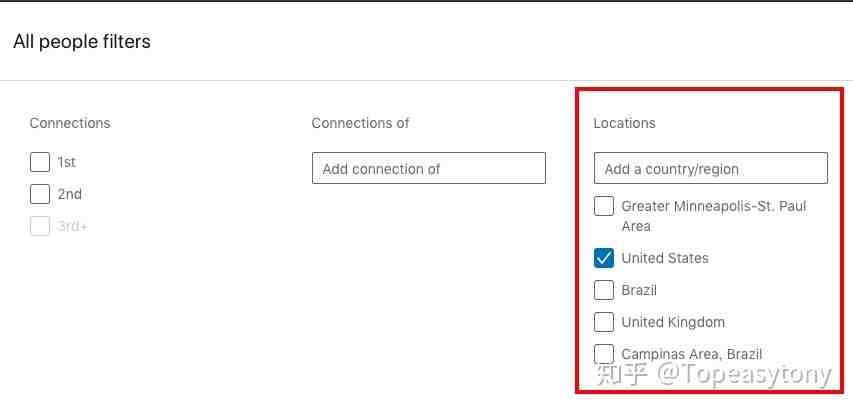Click the Locations section label
The image size is (853, 412).
[625, 123]
